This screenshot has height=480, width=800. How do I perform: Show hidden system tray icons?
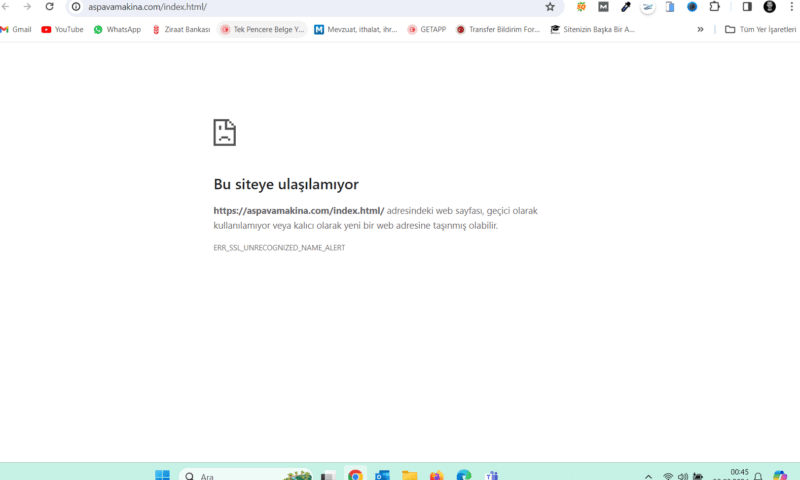pyautogui.click(x=648, y=476)
